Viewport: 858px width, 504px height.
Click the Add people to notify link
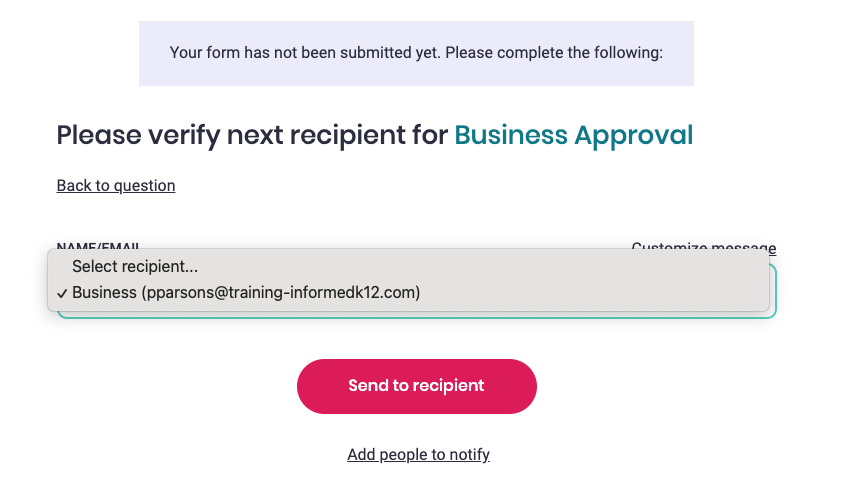coord(418,455)
